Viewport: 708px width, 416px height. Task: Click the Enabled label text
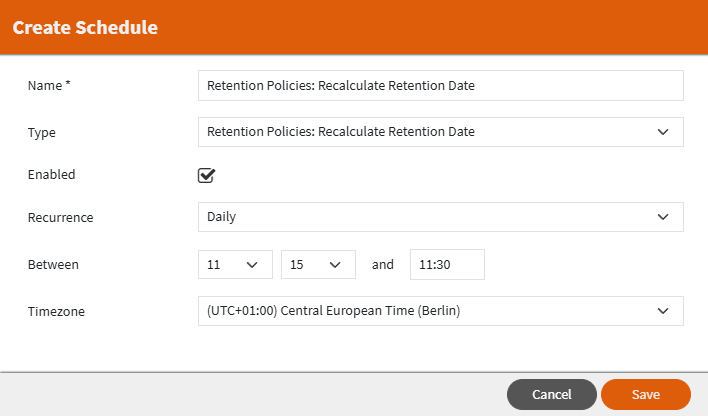point(51,174)
